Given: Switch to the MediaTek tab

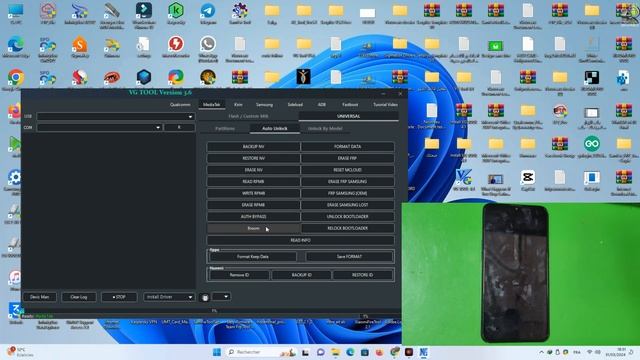Looking at the screenshot, I should tap(211, 104).
